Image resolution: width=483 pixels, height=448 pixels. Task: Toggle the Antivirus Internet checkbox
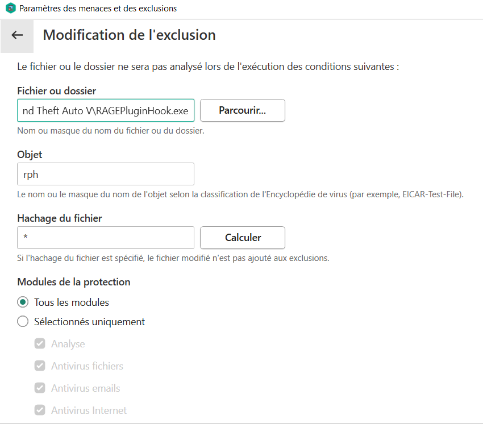40,410
